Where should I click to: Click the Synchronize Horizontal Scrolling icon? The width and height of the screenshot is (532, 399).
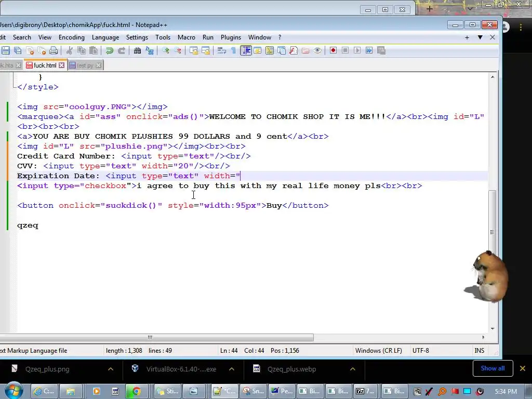206,50
